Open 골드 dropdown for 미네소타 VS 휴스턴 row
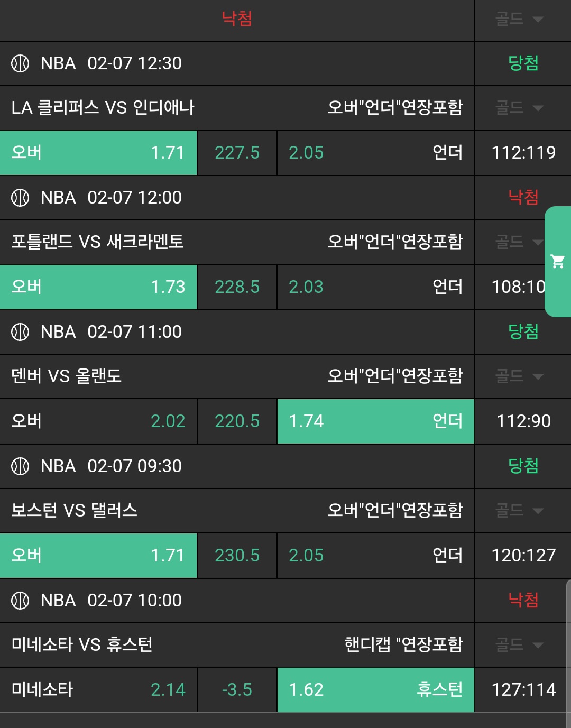Viewport: 571px width, 728px height. [x=519, y=646]
